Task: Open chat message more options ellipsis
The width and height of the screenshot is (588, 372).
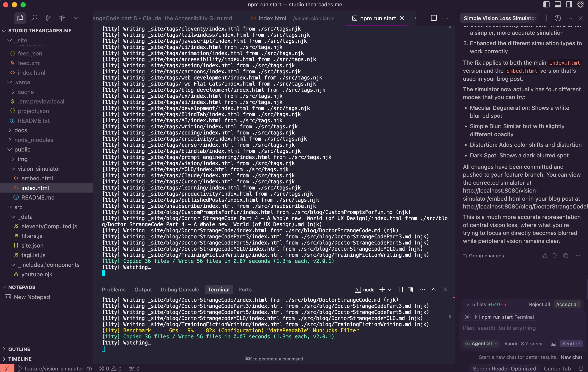Action: [578, 256]
